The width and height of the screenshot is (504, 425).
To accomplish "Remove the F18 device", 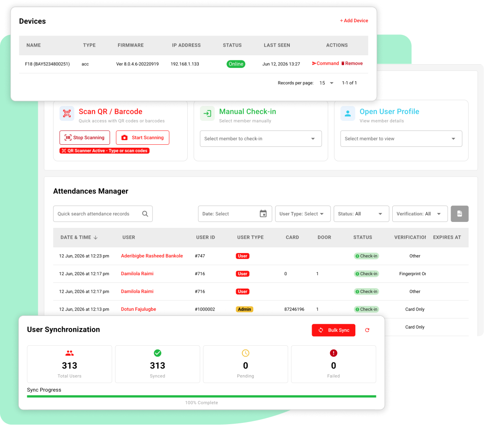I will 352,63.
